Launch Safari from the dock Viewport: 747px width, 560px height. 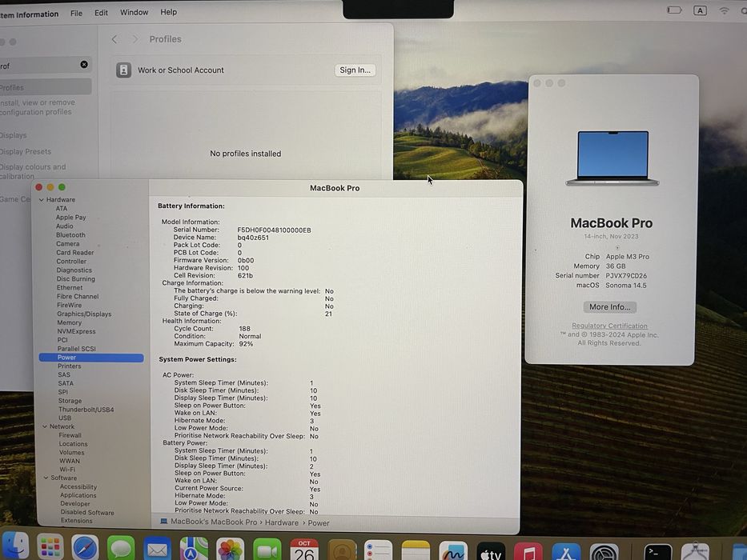tap(85, 548)
